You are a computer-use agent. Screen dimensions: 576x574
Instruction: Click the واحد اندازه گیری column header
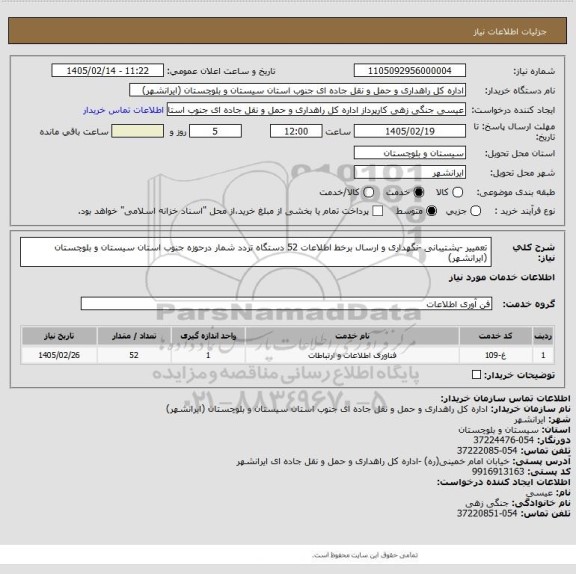(208, 336)
